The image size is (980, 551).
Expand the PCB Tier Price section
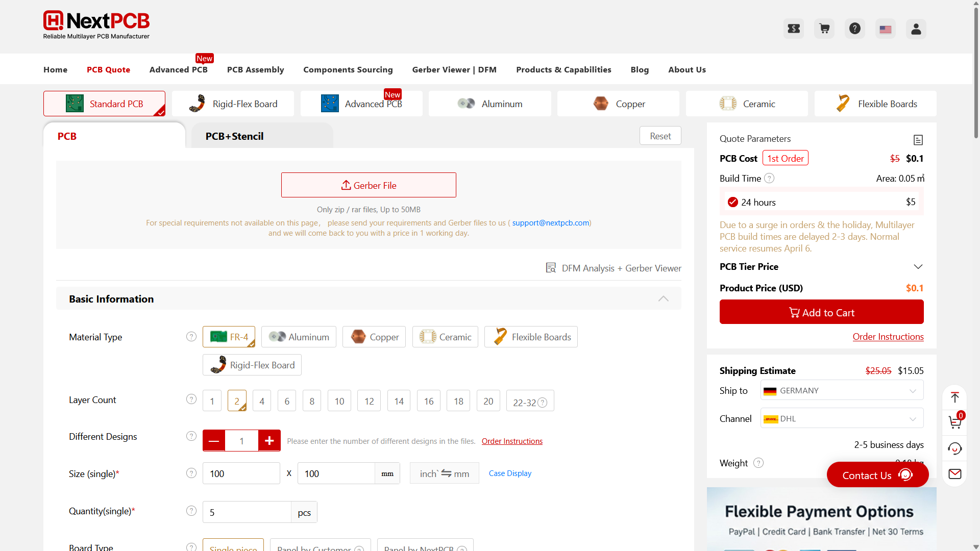coord(918,266)
